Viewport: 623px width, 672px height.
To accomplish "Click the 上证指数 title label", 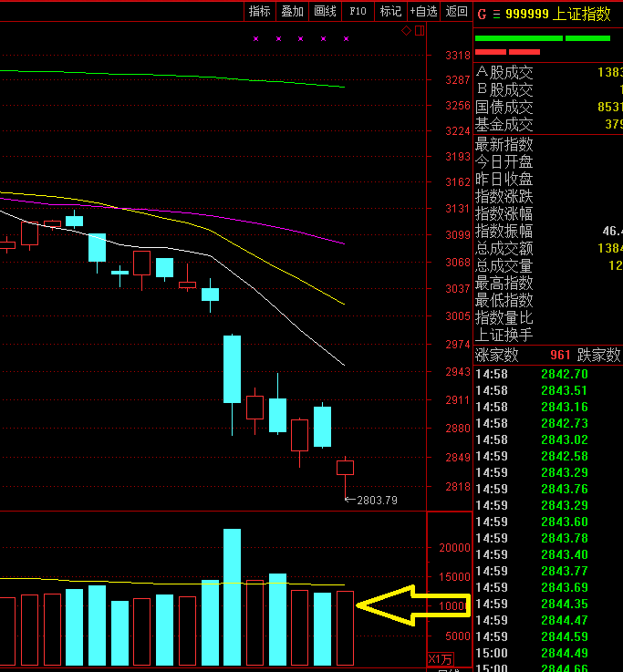I will pos(586,14).
